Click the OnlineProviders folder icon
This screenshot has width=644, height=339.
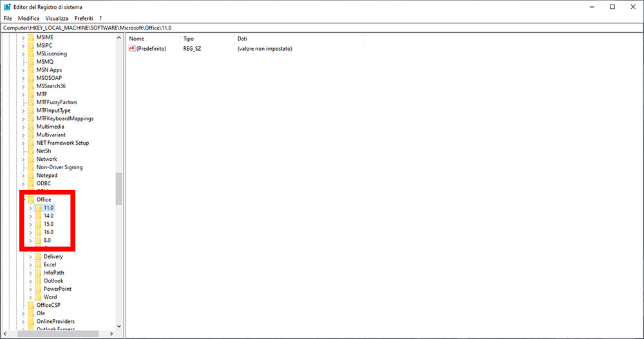coord(31,322)
